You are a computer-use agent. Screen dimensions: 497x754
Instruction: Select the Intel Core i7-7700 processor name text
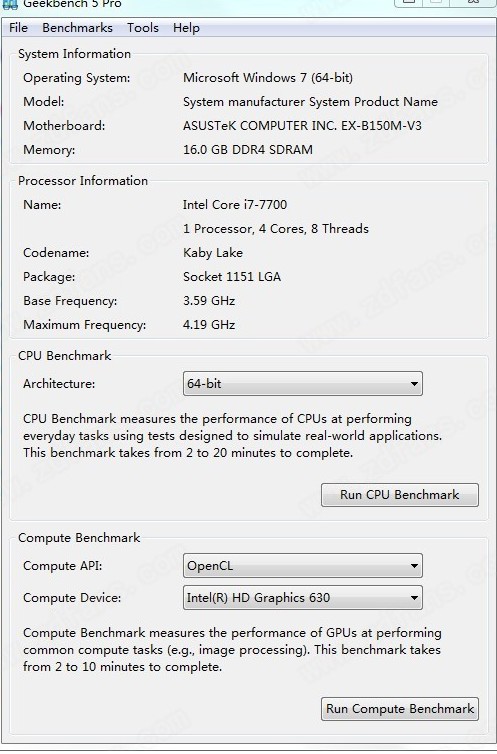pyautogui.click(x=235, y=205)
